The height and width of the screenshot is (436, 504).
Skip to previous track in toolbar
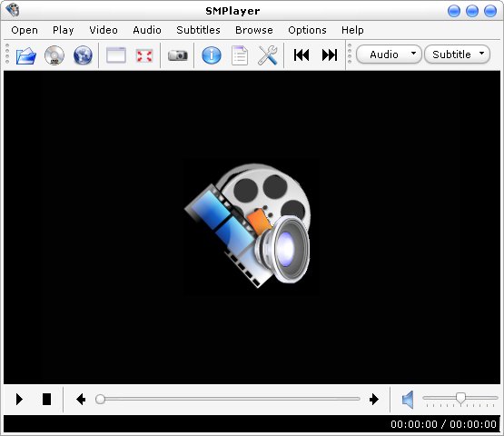tap(301, 55)
